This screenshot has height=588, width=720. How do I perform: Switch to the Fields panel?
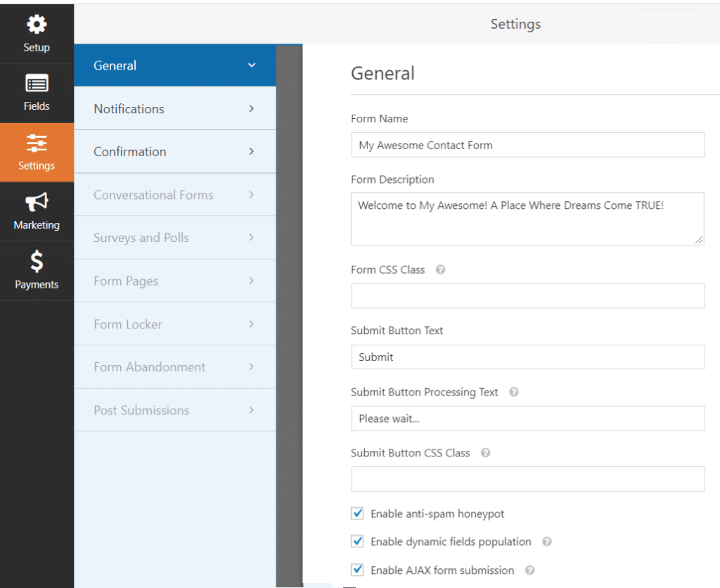tap(37, 92)
